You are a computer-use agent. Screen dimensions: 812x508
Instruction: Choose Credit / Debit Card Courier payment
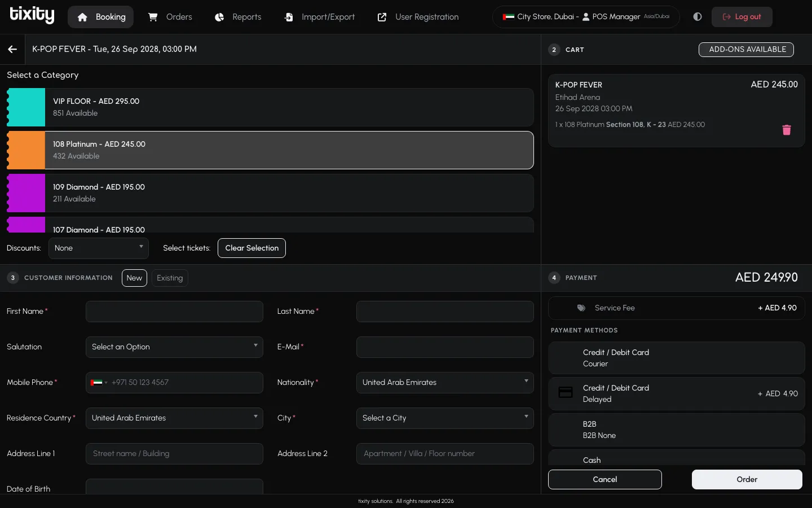(677, 358)
